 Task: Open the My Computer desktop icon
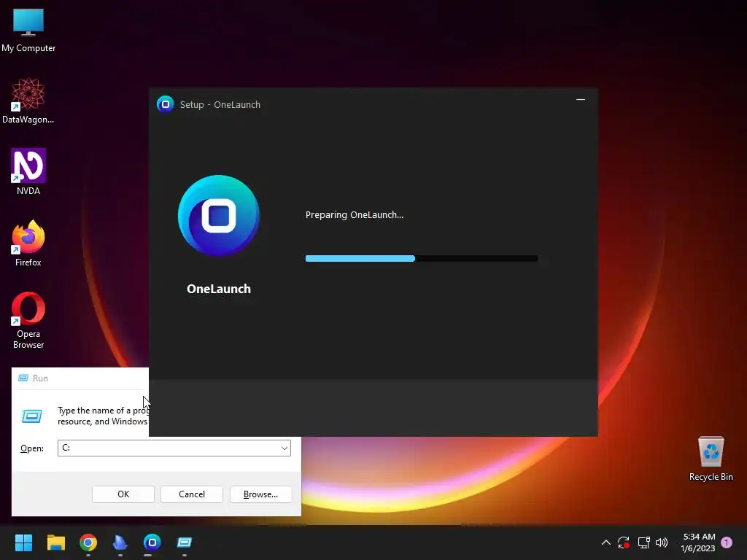[28, 29]
